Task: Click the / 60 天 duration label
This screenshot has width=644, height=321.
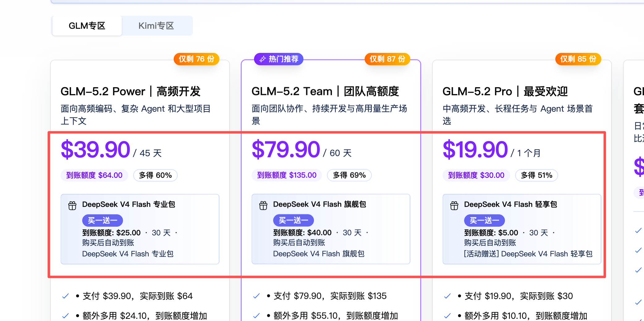Action: click(x=337, y=153)
